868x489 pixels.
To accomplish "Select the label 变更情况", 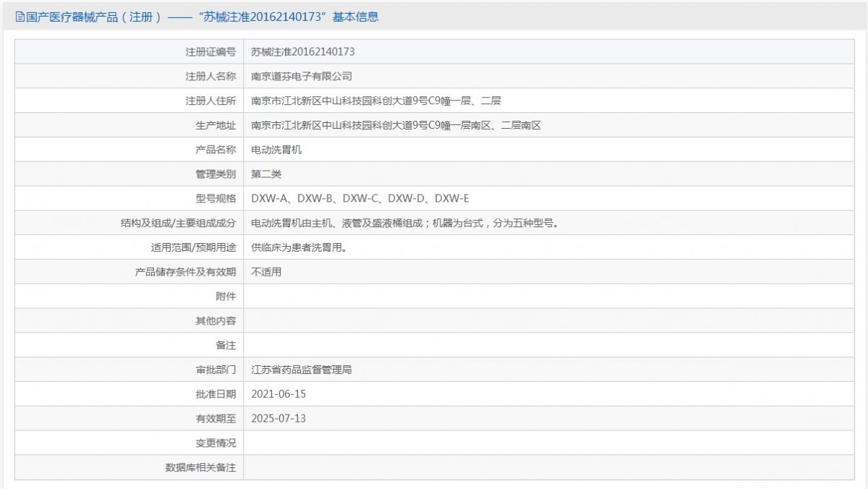I will [x=216, y=443].
